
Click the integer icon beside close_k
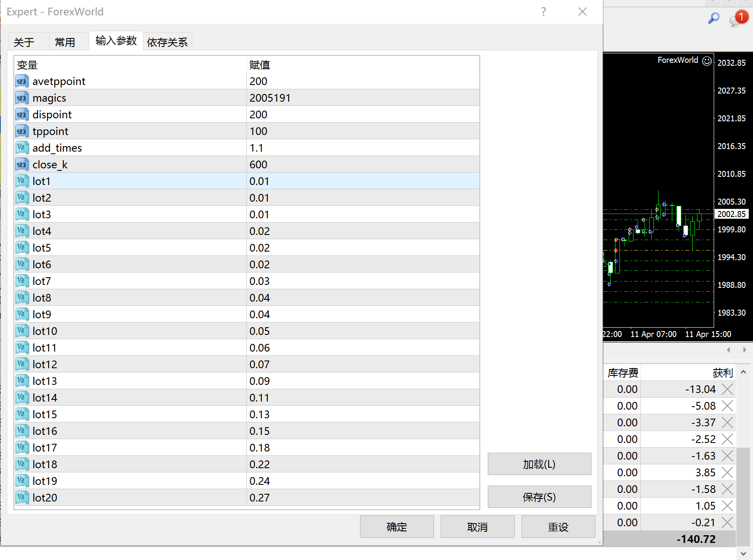click(22, 164)
